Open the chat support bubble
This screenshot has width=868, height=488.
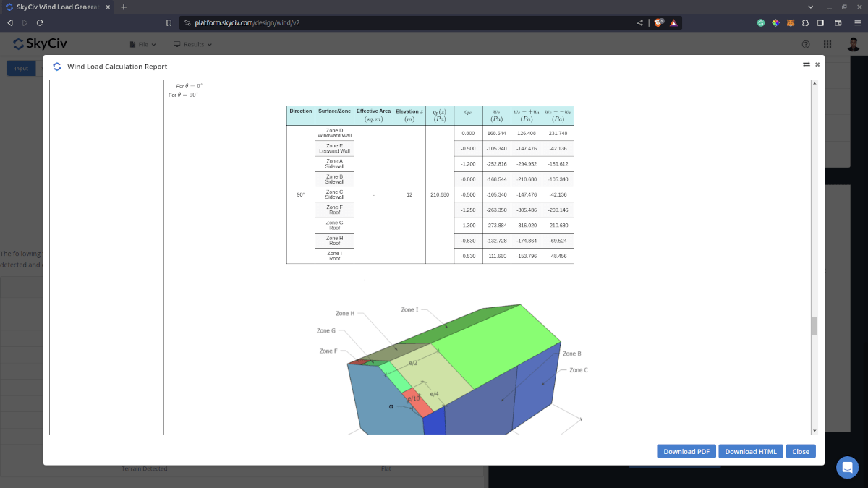pos(847,467)
